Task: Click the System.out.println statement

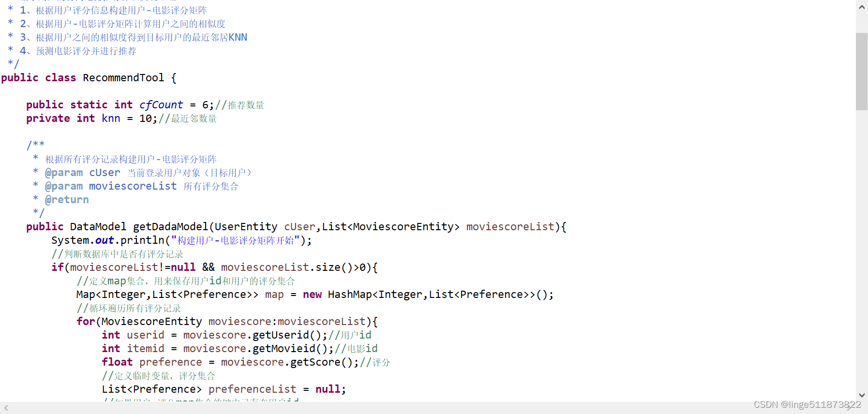Action: 181,240
